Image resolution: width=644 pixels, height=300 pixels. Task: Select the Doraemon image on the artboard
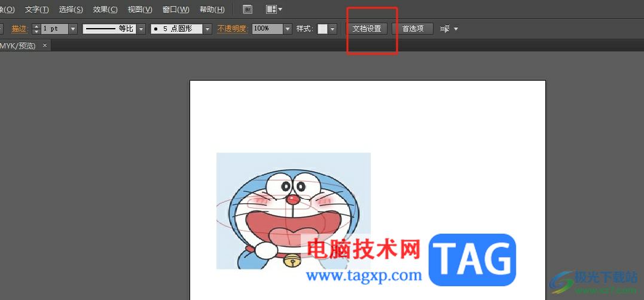(x=293, y=210)
